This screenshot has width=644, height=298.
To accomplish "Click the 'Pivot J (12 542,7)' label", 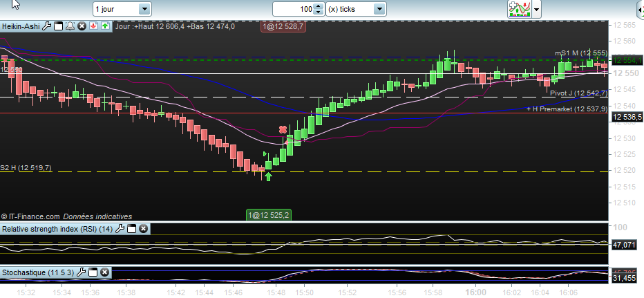I will 578,93.
